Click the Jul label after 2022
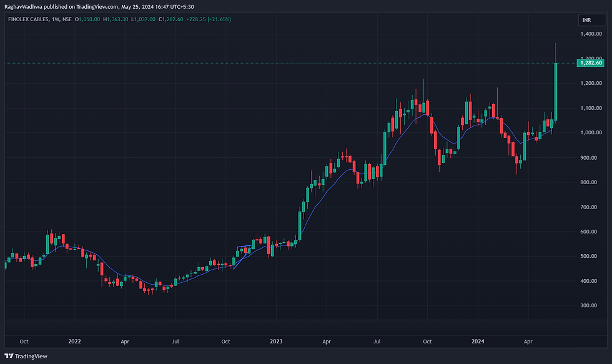 tap(175, 342)
